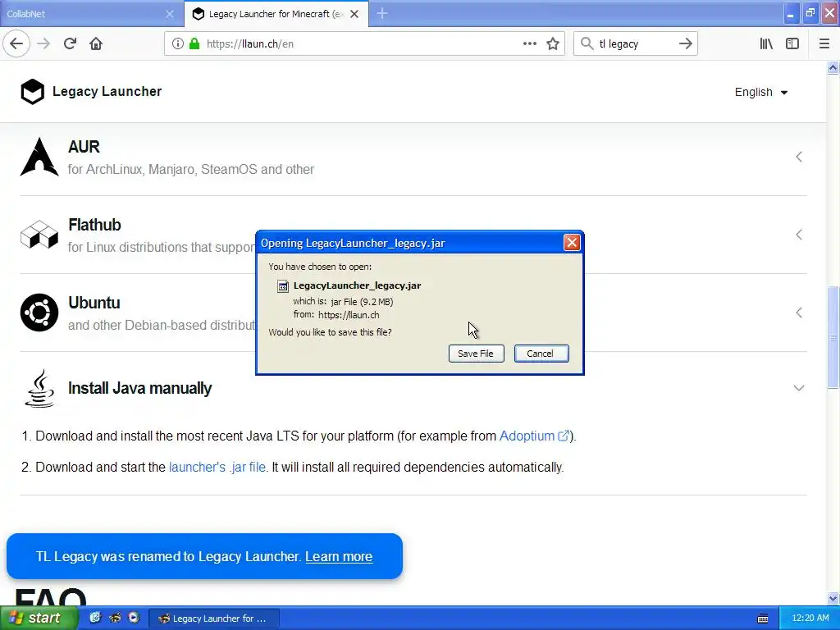Image resolution: width=840 pixels, height=630 pixels.
Task: Bookmark this page with star icon
Action: point(553,43)
